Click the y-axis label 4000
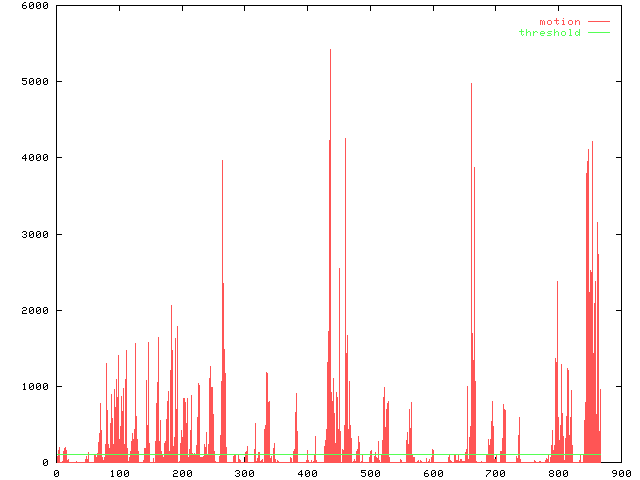640x480 pixels. 36,158
